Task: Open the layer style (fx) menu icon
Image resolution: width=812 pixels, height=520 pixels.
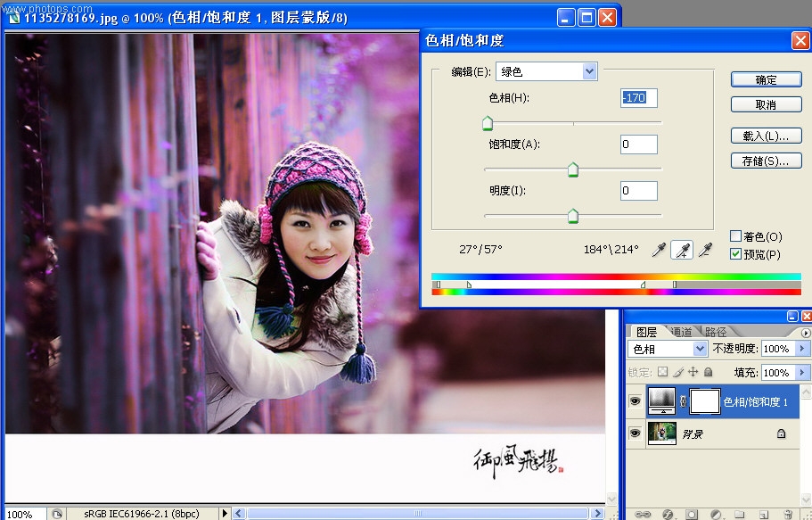Action: pos(668,515)
